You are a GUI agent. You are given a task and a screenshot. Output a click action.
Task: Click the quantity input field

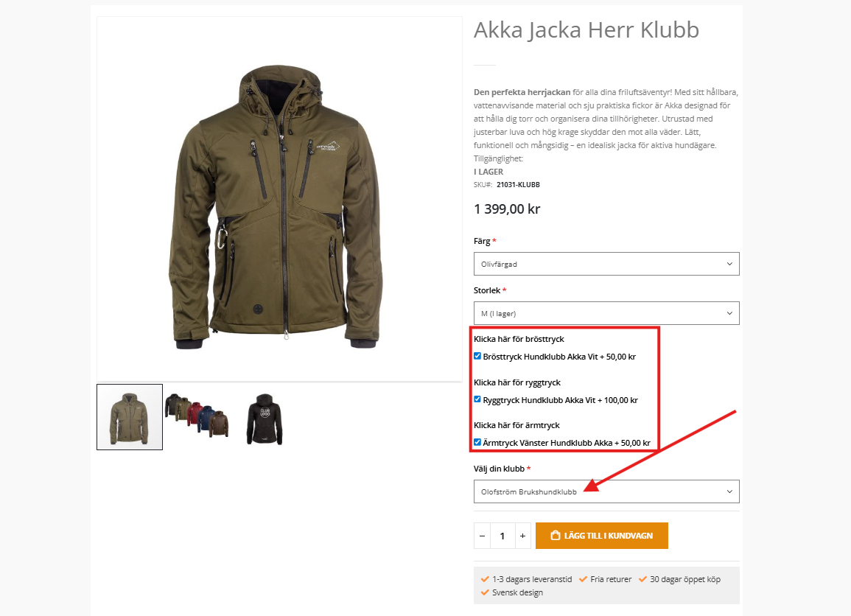(x=502, y=536)
